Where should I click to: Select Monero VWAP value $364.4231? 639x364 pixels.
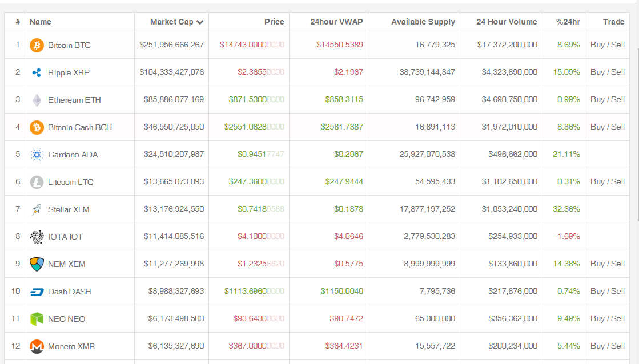(x=344, y=346)
